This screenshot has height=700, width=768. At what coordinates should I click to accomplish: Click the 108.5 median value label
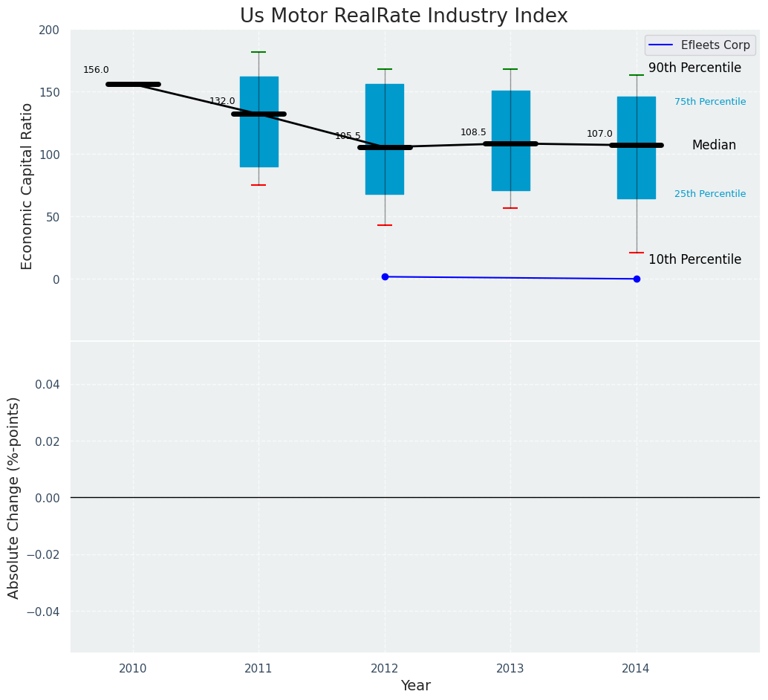tap(473, 132)
